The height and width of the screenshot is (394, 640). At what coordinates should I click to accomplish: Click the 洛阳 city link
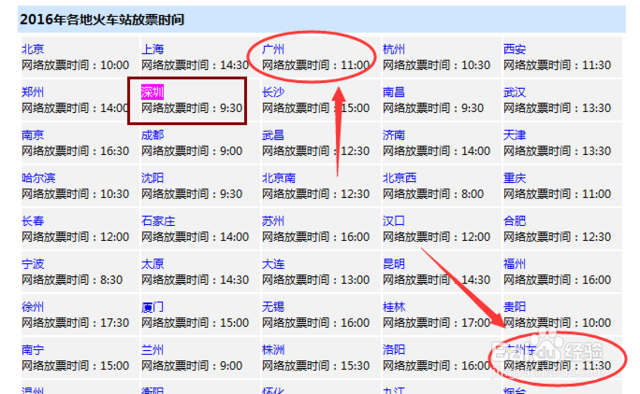pyautogui.click(x=394, y=350)
